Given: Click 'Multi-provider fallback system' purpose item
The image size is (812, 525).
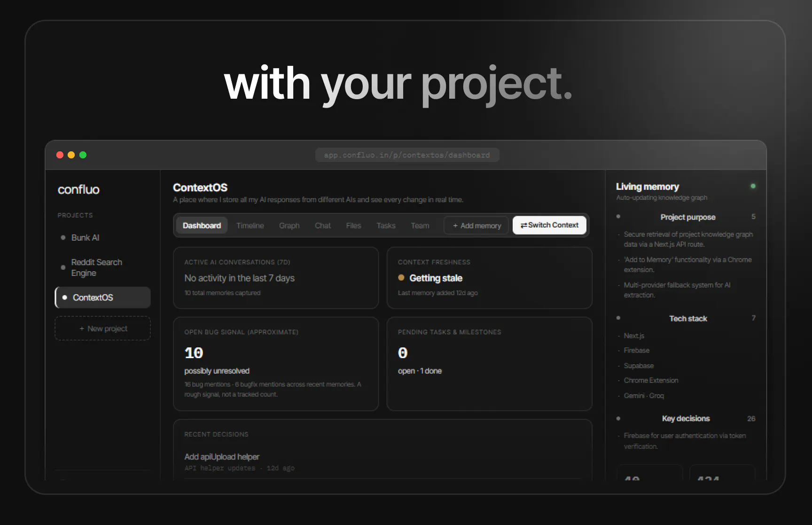Looking at the screenshot, I should 677,290.
